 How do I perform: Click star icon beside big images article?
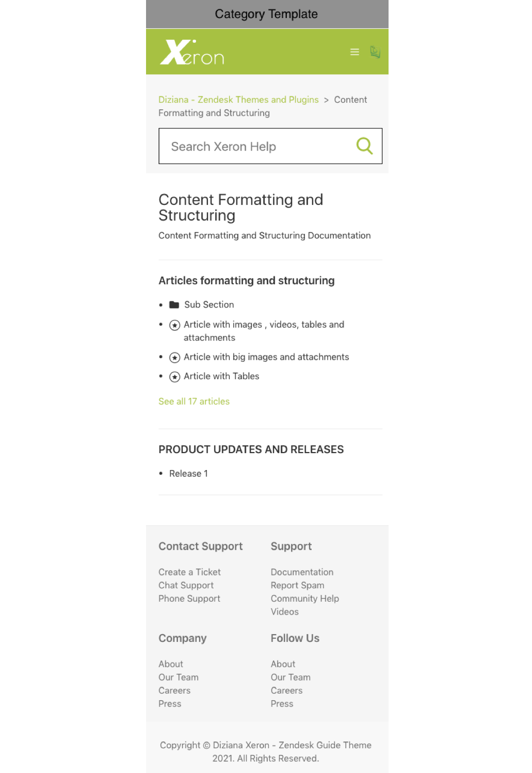175,358
